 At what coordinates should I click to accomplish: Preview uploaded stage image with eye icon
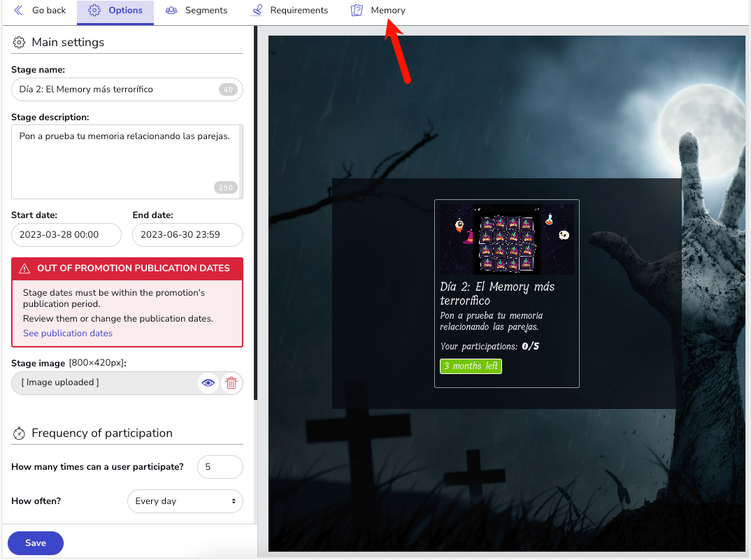click(x=208, y=382)
